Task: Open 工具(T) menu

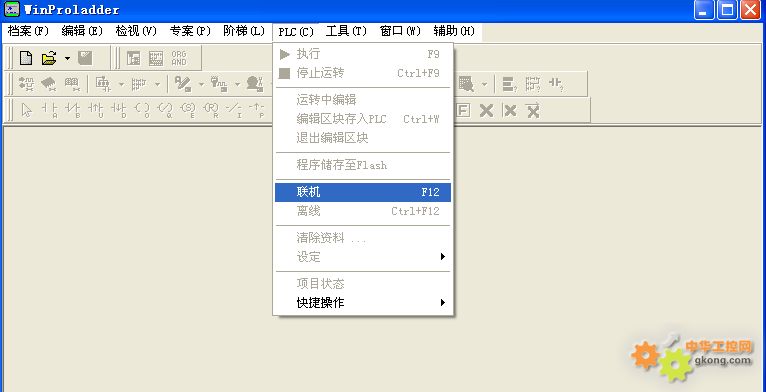Action: click(x=346, y=31)
